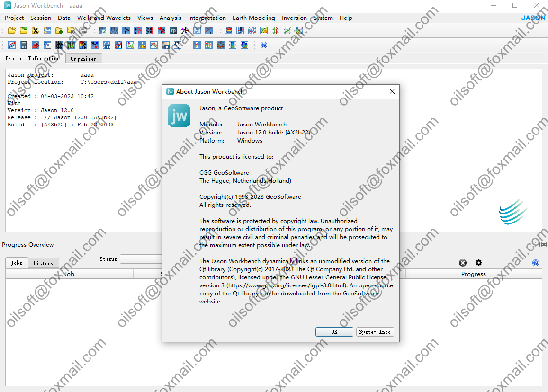Click the single black wavelet icon
548x392 pixels.
[126, 30]
